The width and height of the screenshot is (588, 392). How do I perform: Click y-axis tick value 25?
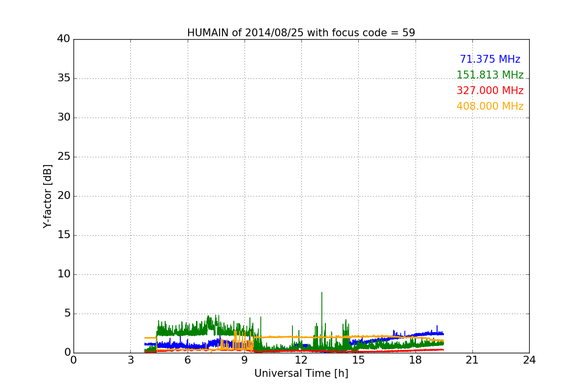64,157
